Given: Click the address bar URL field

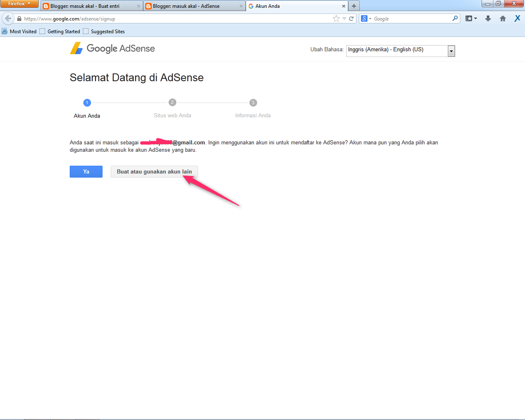Looking at the screenshot, I should pyautogui.click(x=176, y=18).
